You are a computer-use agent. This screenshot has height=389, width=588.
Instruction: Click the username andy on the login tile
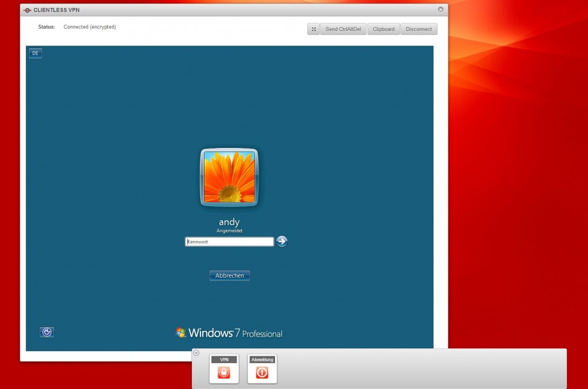(229, 221)
